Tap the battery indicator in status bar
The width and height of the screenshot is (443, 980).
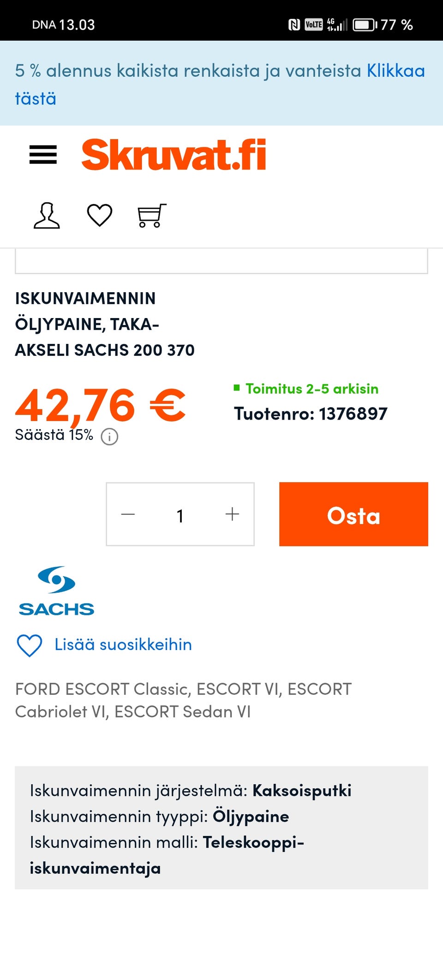pos(365,24)
